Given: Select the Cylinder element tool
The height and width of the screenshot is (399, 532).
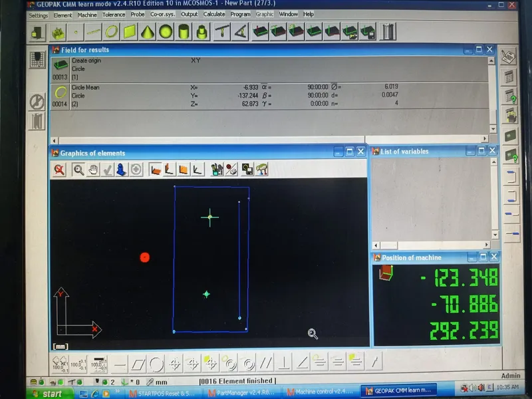Looking at the screenshot, I should click(x=184, y=32).
